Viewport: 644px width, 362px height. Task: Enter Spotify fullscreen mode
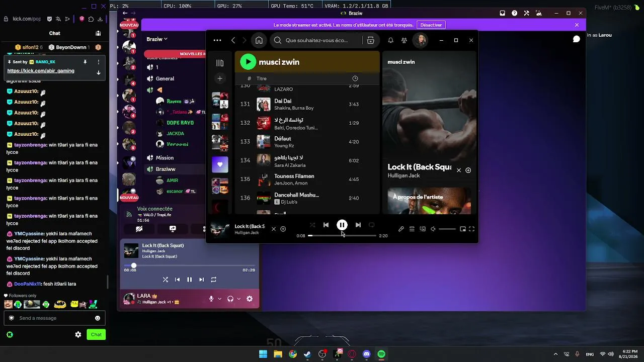pos(472,229)
